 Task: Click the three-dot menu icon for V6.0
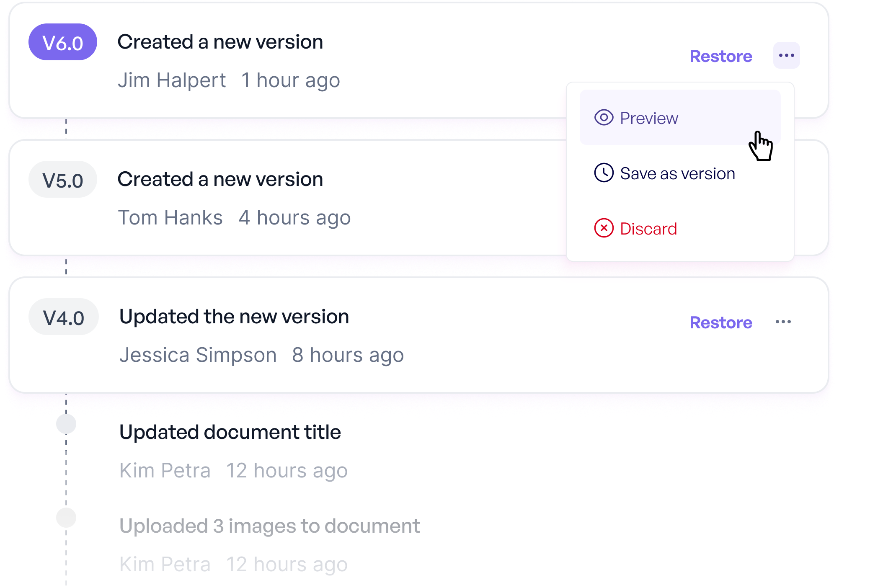tap(786, 56)
